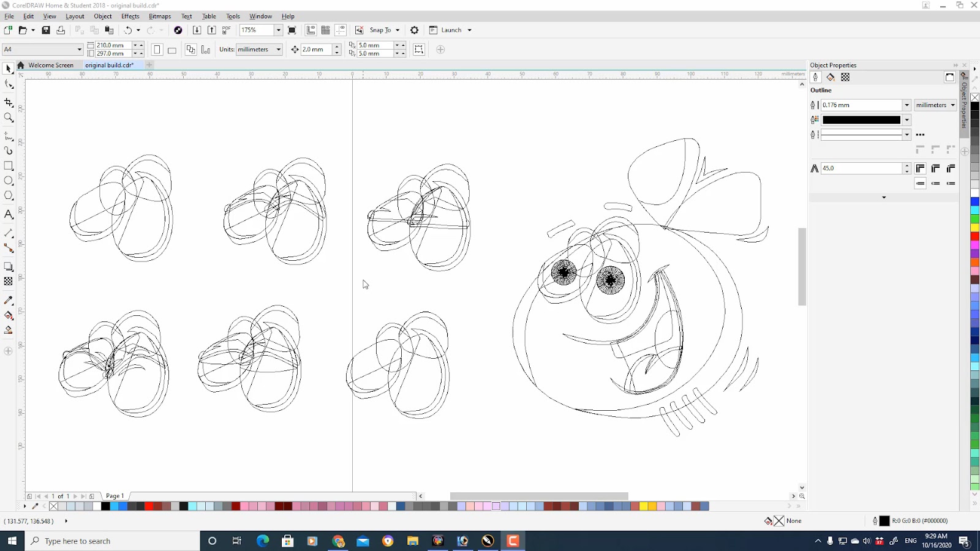Click the Launch button
The image size is (980, 551).
(451, 30)
